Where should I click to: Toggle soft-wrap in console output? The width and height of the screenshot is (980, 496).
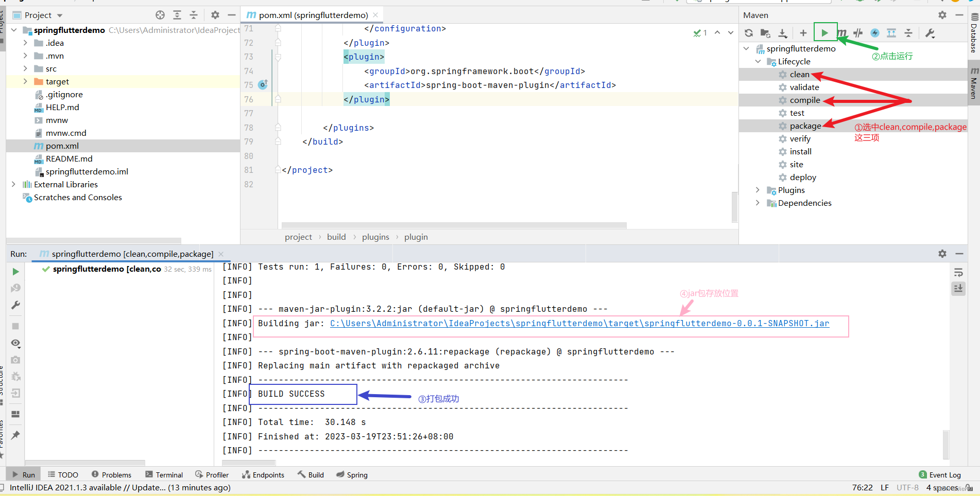[958, 272]
